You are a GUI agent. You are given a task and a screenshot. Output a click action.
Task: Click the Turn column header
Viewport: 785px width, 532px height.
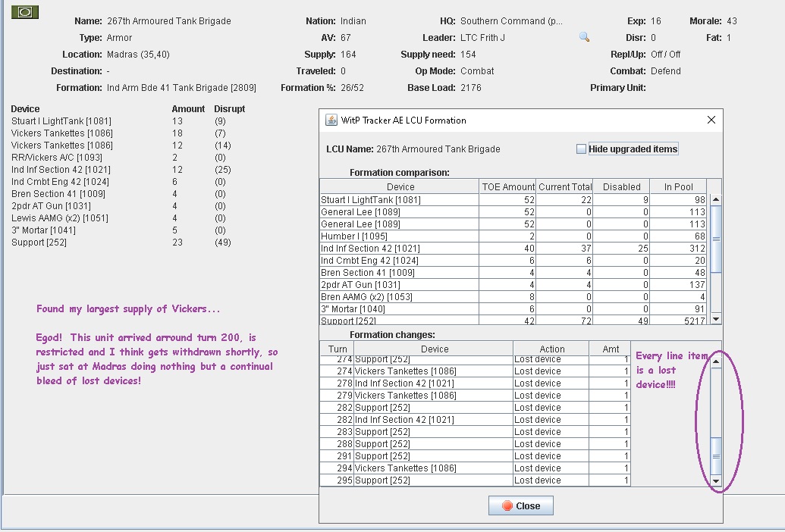(x=338, y=349)
